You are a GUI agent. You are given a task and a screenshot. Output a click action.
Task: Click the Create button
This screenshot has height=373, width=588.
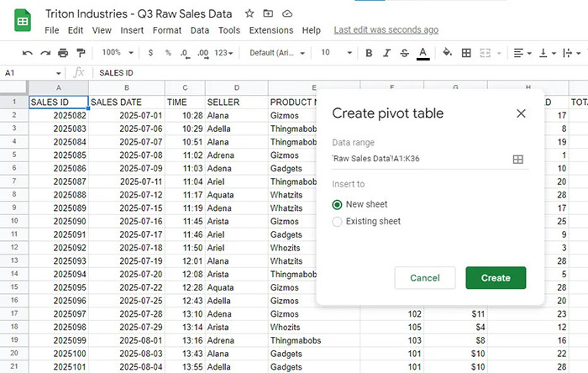point(496,278)
